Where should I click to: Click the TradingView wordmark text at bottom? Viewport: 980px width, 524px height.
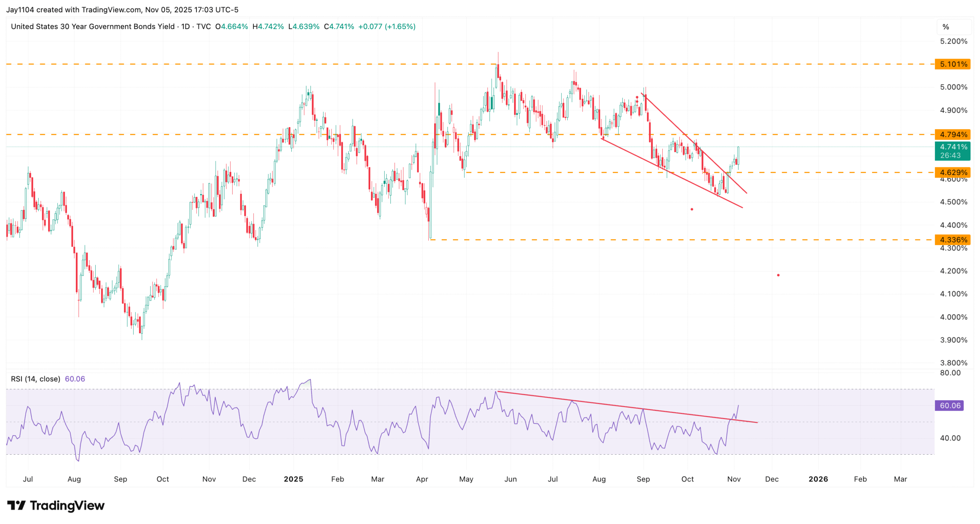67,506
